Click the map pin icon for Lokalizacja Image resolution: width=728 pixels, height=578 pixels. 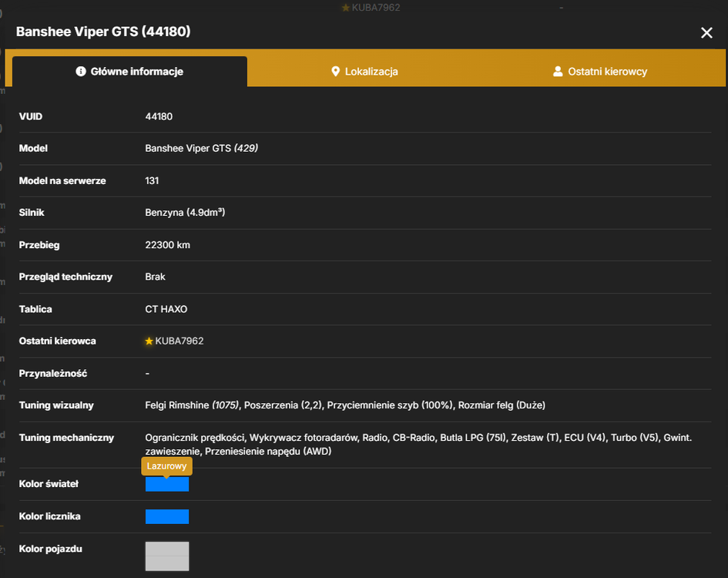pyautogui.click(x=335, y=72)
